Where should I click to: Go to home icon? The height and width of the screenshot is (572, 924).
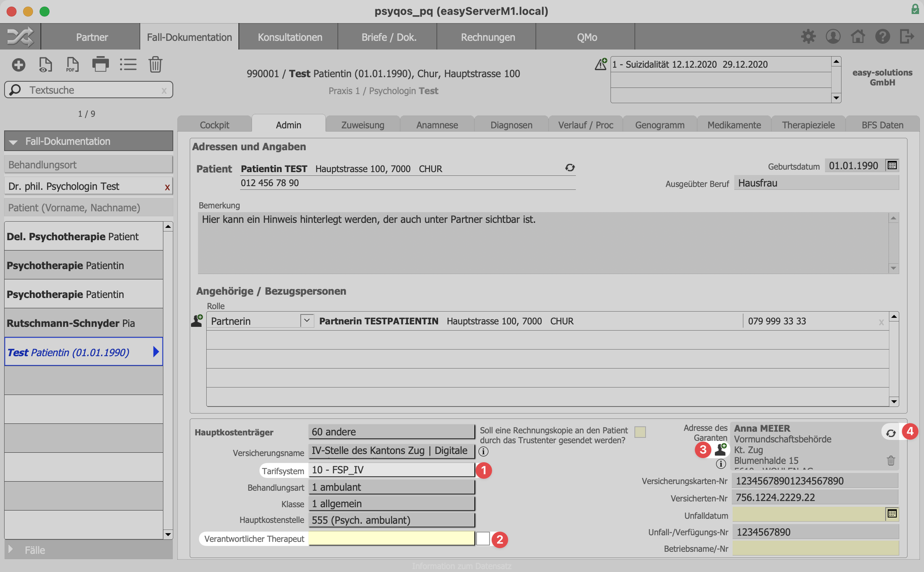tap(858, 36)
